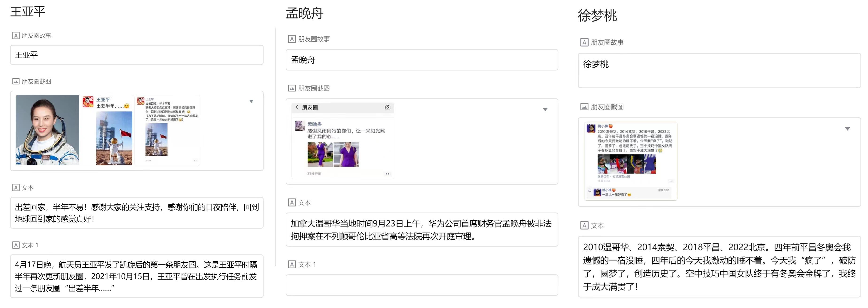The height and width of the screenshot is (308, 868).
Task: Click the text icon beside 孟晚舟 文本 label
Action: pyautogui.click(x=292, y=203)
